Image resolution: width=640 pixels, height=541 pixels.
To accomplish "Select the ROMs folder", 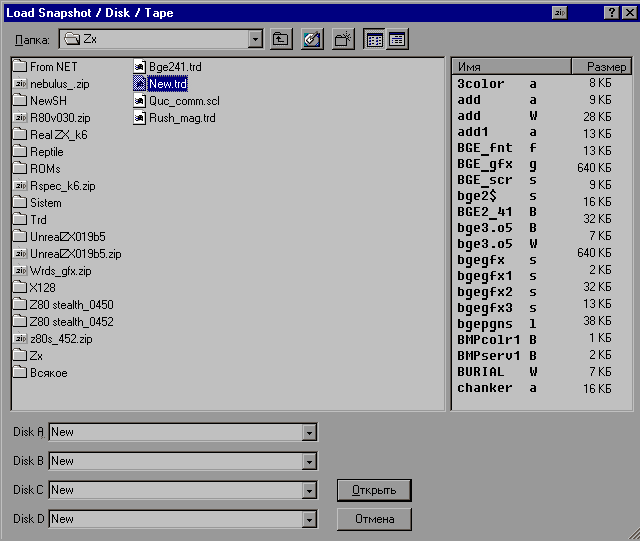I will pos(45,169).
